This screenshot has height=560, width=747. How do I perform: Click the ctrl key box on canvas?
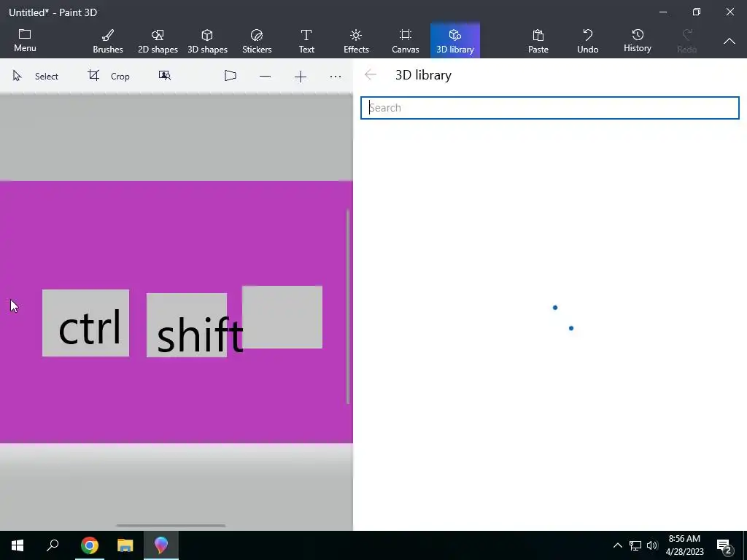pos(86,323)
